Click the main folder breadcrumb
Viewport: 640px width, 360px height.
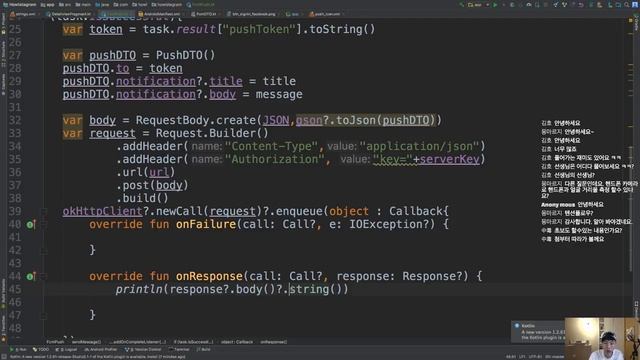pos(83,4)
